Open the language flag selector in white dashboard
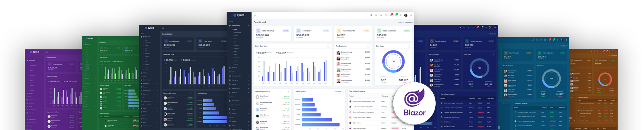The height and width of the screenshot is (130, 644). pos(371,15)
